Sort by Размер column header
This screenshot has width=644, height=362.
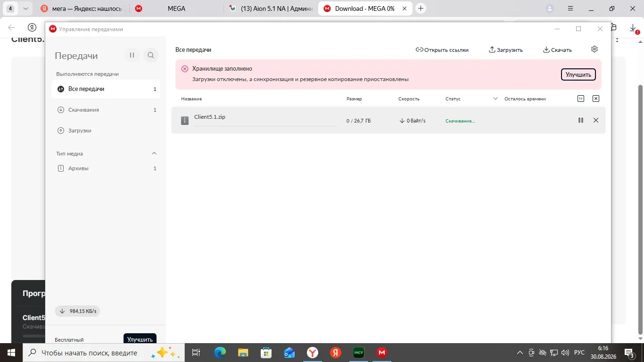pyautogui.click(x=354, y=99)
